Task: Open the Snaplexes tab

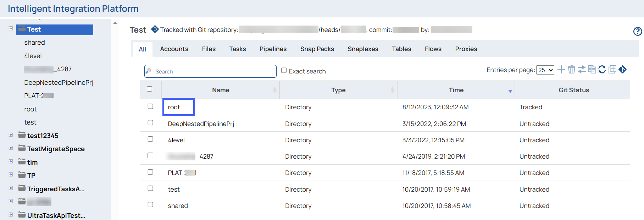Action: [x=363, y=49]
